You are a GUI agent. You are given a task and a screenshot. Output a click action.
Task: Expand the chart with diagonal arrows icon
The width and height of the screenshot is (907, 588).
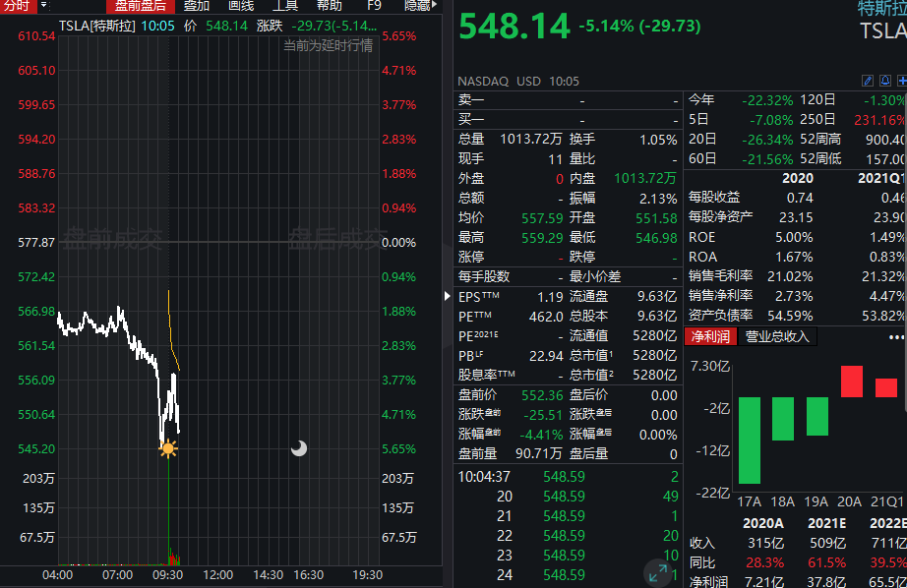(x=658, y=573)
